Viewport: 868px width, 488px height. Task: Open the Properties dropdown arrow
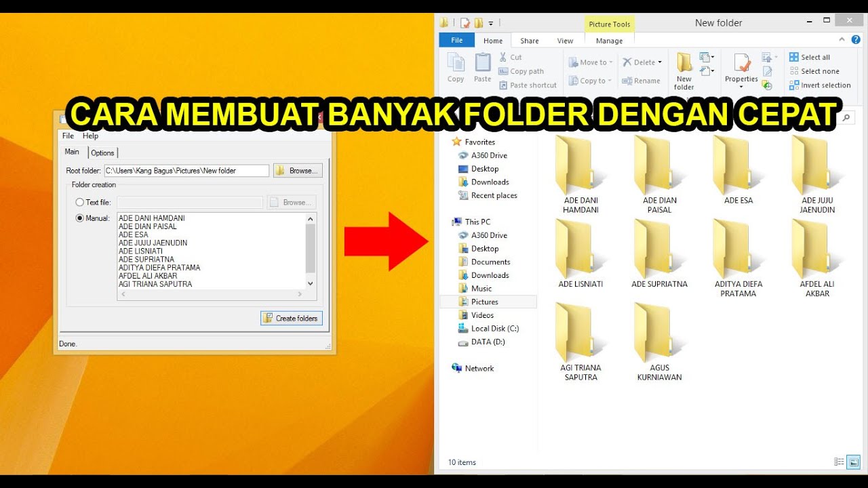(741, 87)
